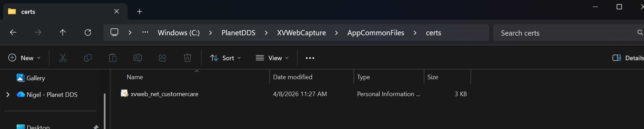Navigate back to previous folder
Screen dimensions: 644x129
coord(13,33)
